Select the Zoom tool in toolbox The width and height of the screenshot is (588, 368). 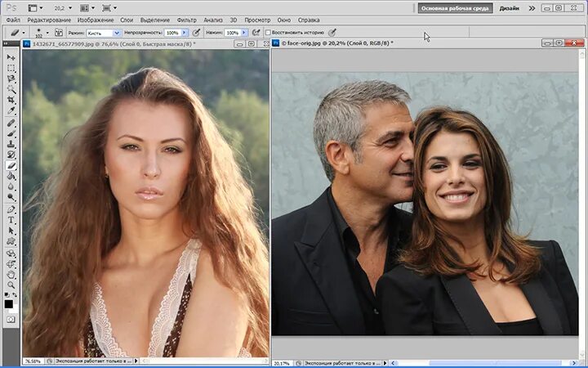pos(11,285)
